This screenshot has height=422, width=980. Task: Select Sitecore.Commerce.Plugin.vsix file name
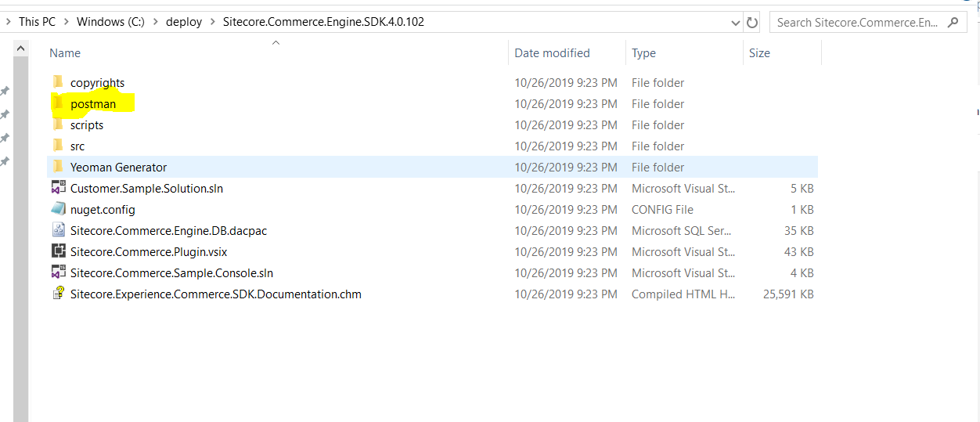coord(149,251)
